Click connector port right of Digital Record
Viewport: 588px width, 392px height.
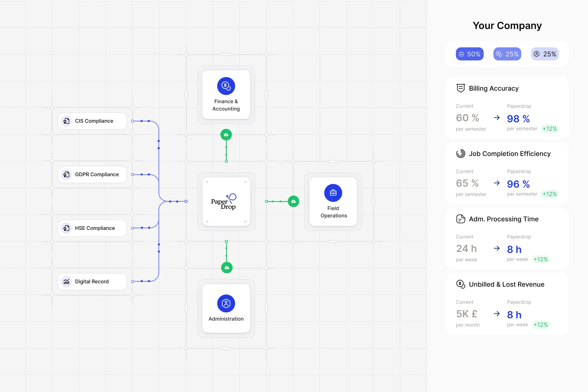133,282
